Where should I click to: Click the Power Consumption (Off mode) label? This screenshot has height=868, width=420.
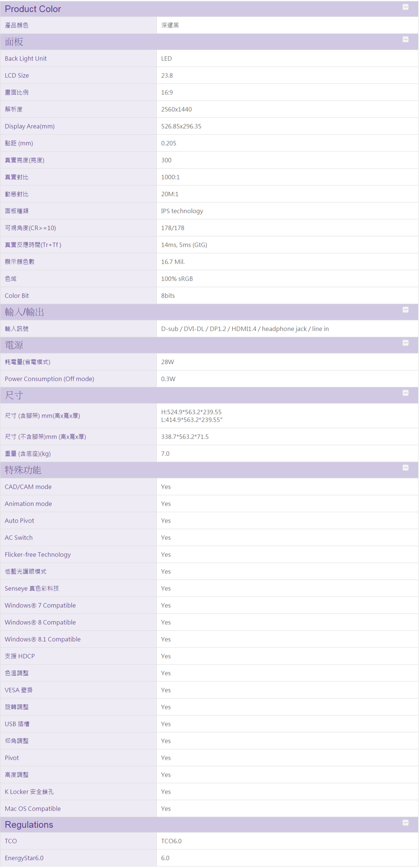pyautogui.click(x=49, y=379)
